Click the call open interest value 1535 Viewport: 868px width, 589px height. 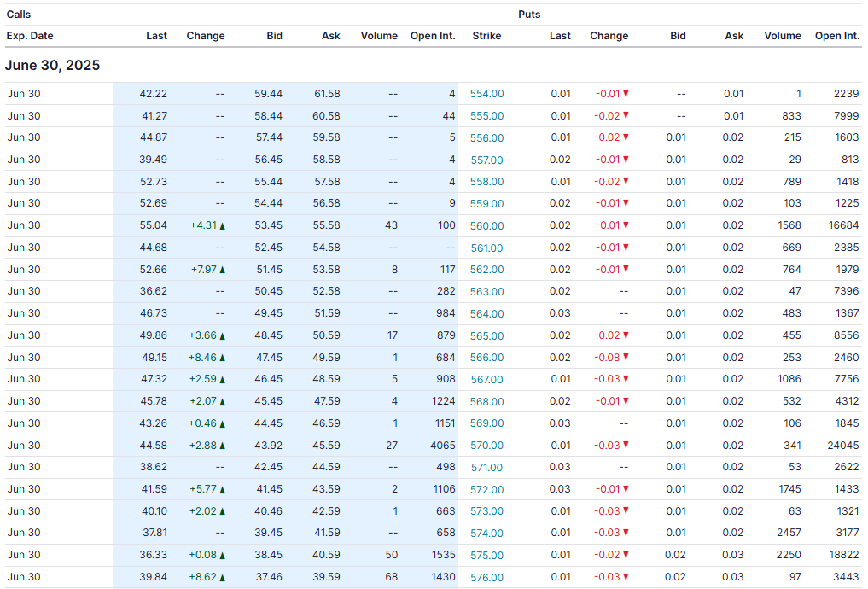point(444,555)
